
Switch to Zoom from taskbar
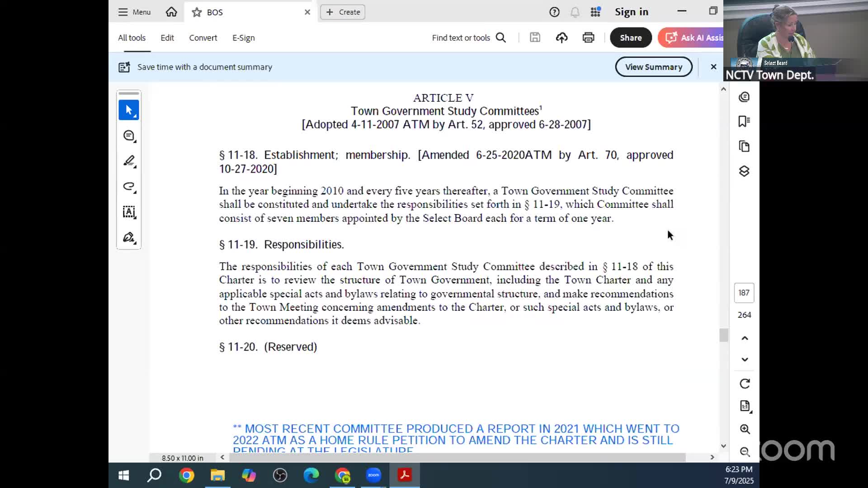373,475
